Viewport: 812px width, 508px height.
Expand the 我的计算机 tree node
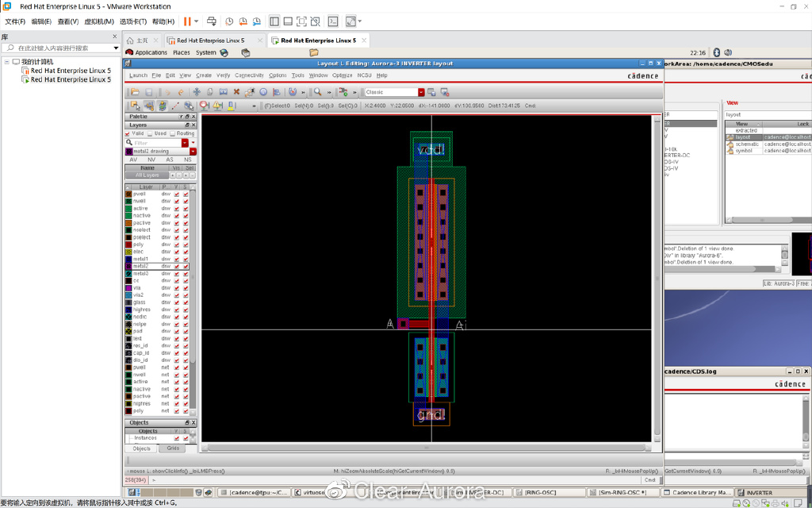[x=6, y=61]
